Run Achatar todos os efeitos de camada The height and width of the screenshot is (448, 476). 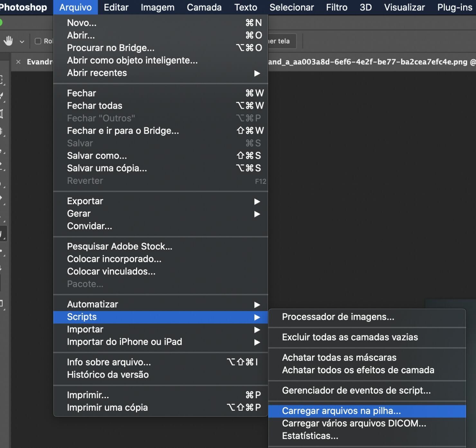367,370
